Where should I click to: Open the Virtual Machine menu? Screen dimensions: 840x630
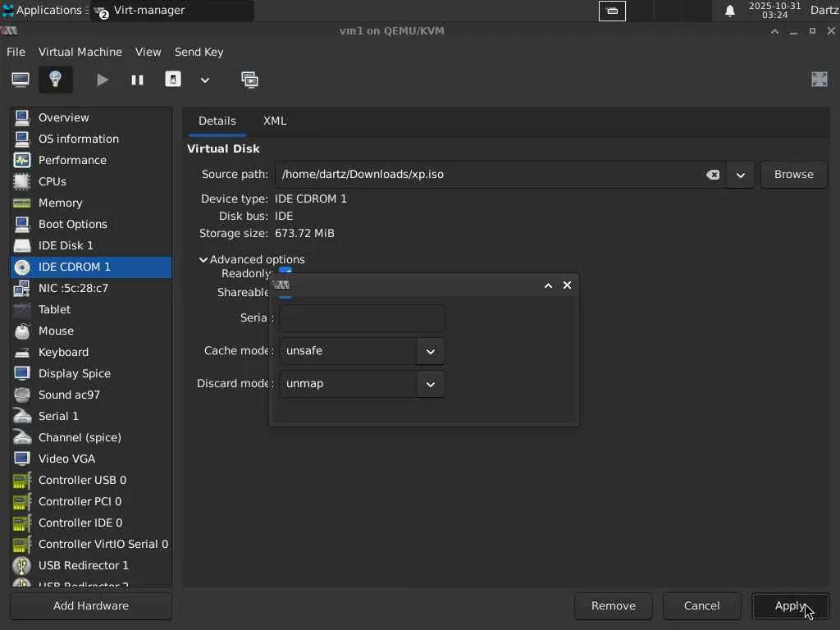(x=80, y=52)
